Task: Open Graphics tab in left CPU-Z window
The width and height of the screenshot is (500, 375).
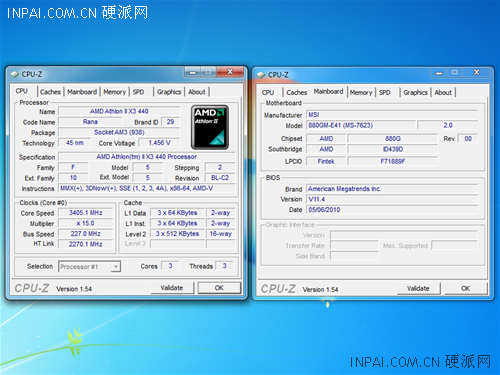Action: pyautogui.click(x=169, y=92)
